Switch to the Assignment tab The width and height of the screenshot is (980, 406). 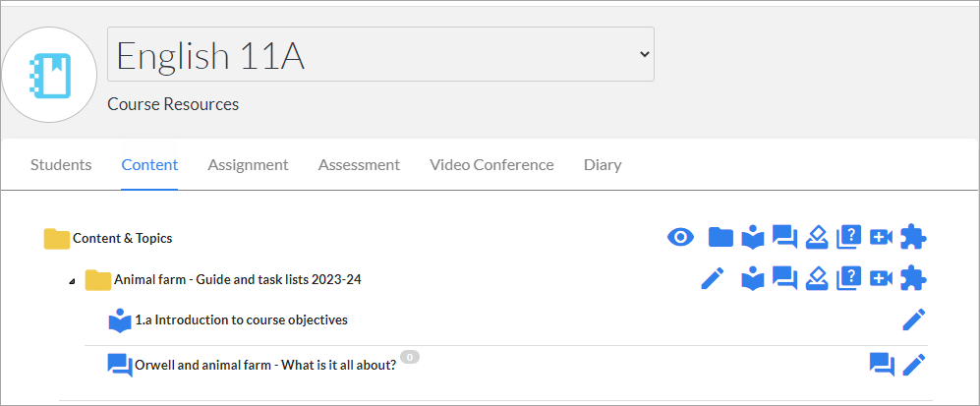point(248,165)
